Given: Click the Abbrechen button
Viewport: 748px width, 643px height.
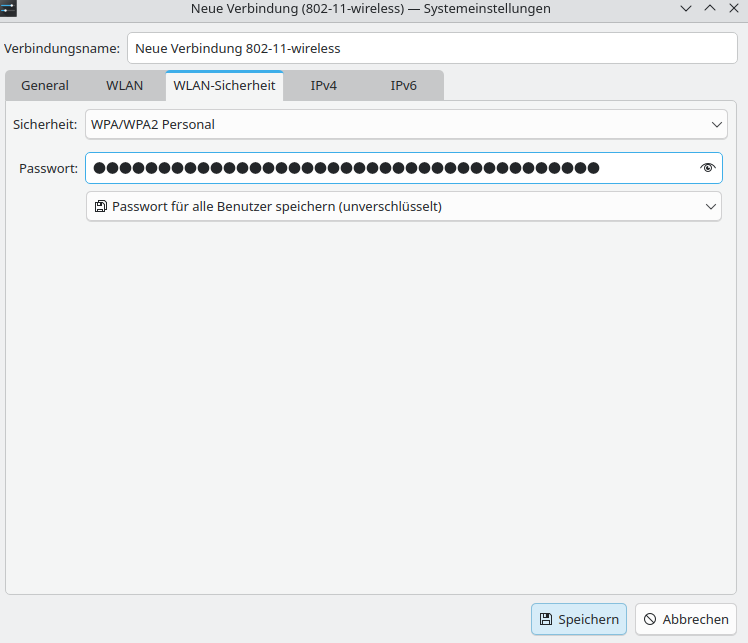Looking at the screenshot, I should 686,619.
